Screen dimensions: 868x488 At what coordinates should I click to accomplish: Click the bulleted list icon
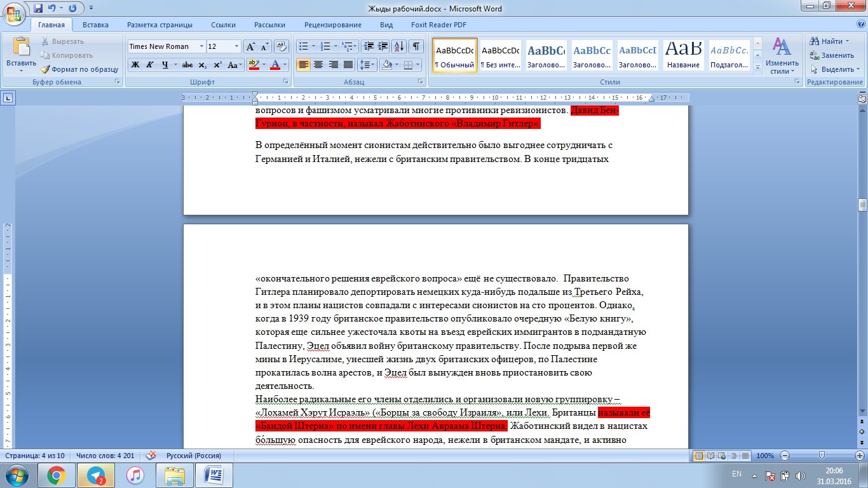click(x=304, y=46)
